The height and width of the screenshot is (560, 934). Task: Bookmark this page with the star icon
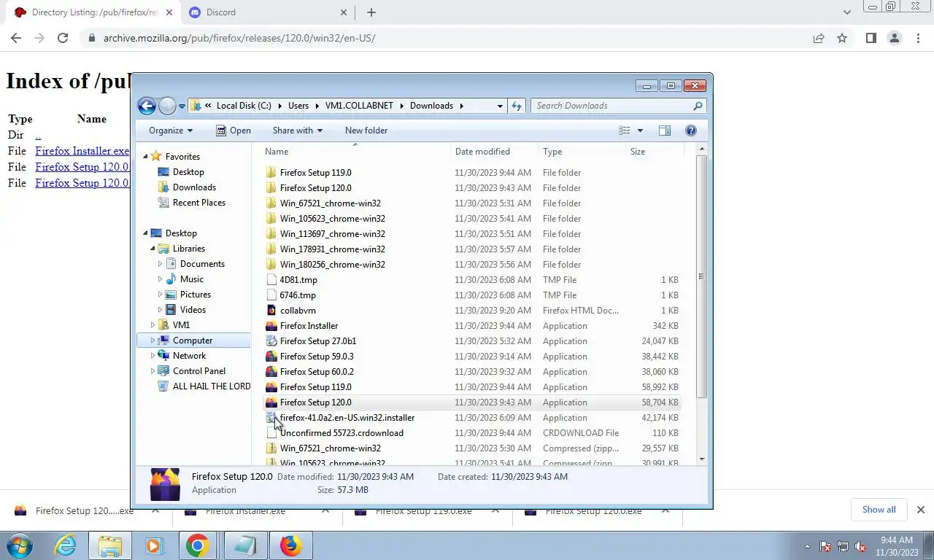[x=842, y=38]
